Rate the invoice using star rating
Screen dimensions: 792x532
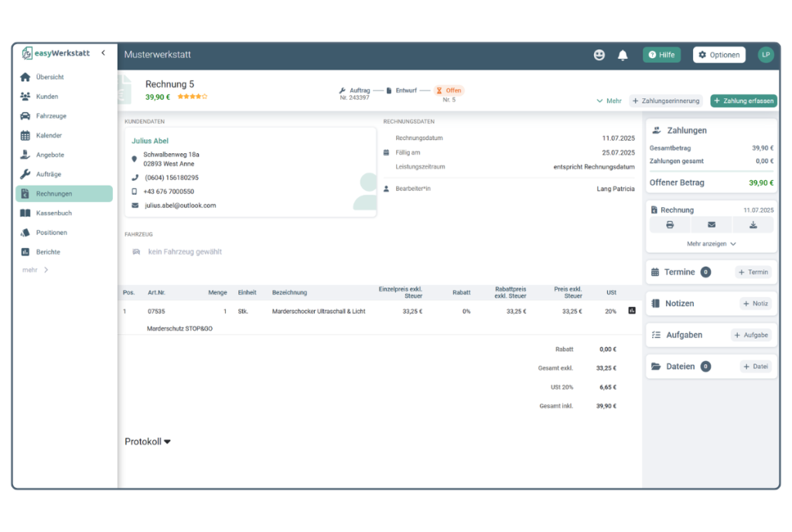pos(192,97)
